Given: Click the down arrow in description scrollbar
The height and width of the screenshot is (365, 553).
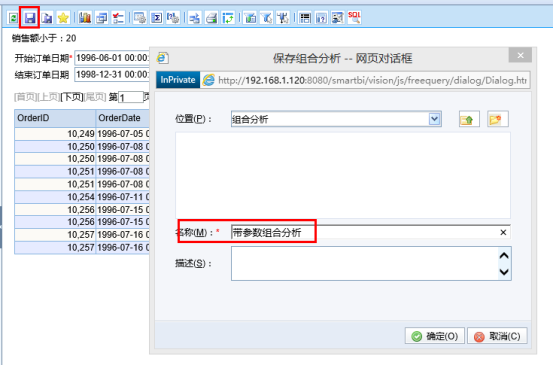Looking at the screenshot, I should click(504, 272).
